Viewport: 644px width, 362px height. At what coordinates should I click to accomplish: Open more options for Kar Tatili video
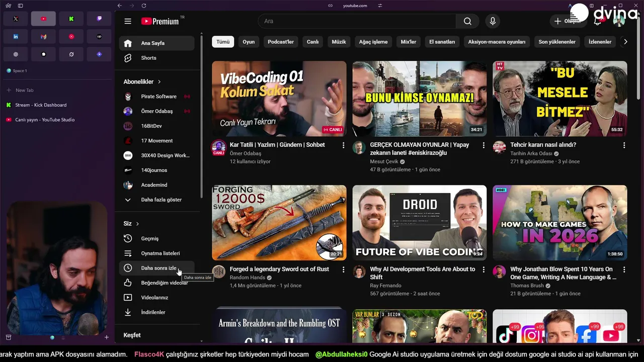pyautogui.click(x=344, y=145)
